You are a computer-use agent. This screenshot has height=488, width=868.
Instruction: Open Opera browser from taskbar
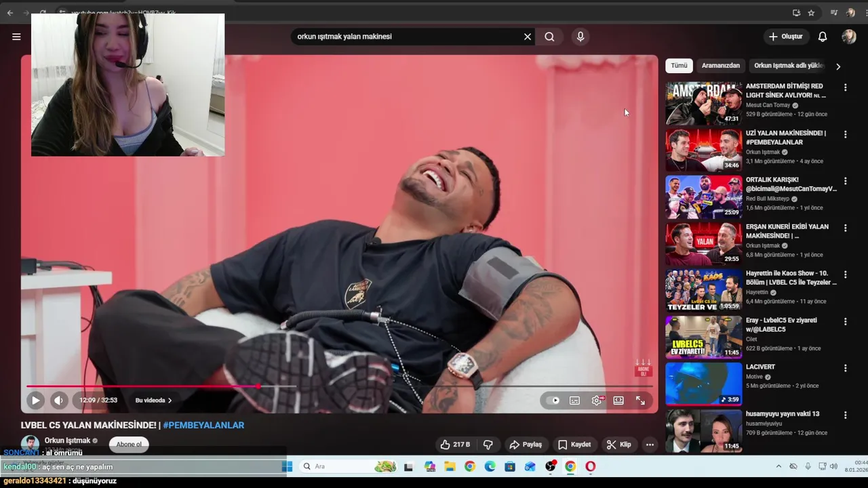point(591,466)
